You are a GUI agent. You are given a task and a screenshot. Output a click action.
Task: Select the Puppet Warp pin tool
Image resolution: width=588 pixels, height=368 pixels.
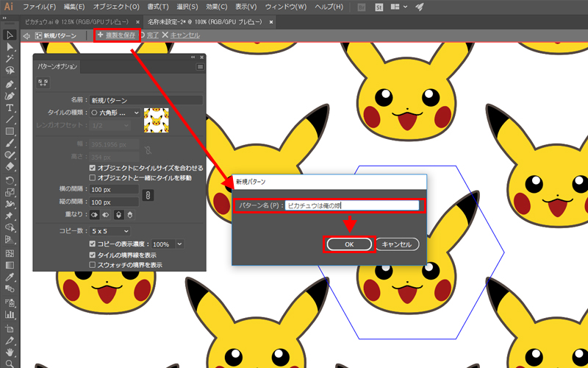pyautogui.click(x=10, y=216)
